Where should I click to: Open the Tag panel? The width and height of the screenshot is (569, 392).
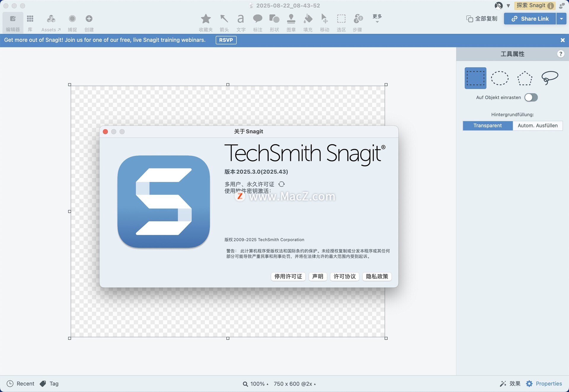pyautogui.click(x=49, y=384)
